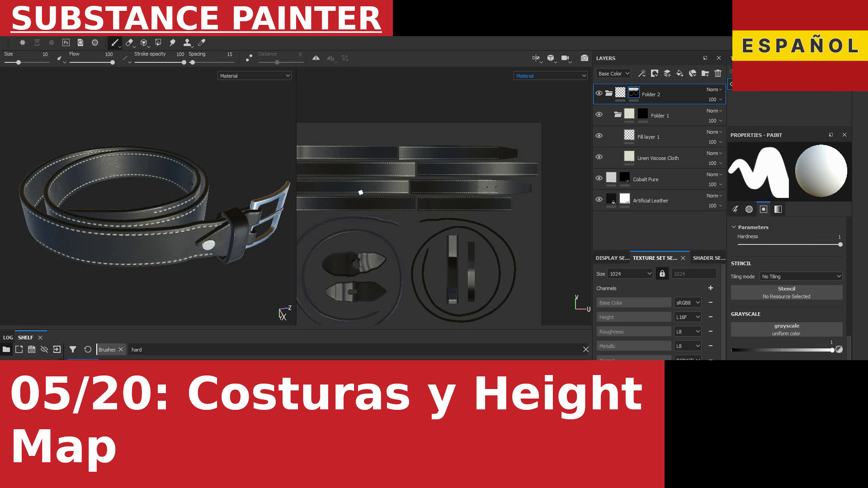Add an effect with the magic wand icon
The image size is (868, 488).
coord(642,73)
